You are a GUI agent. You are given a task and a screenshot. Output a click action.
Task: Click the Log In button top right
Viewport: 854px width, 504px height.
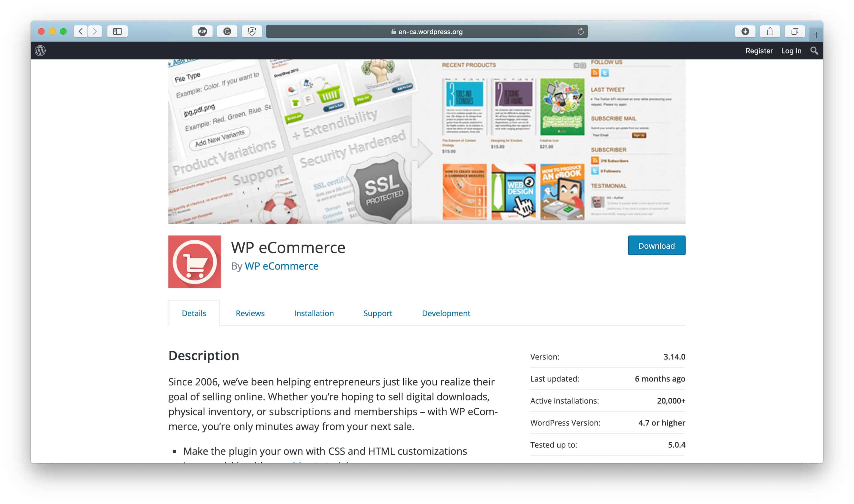coord(790,50)
